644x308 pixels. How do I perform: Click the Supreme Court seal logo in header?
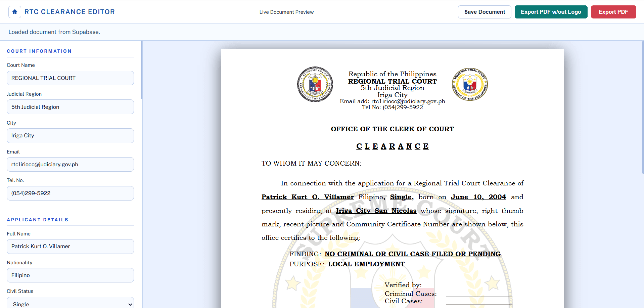(315, 84)
